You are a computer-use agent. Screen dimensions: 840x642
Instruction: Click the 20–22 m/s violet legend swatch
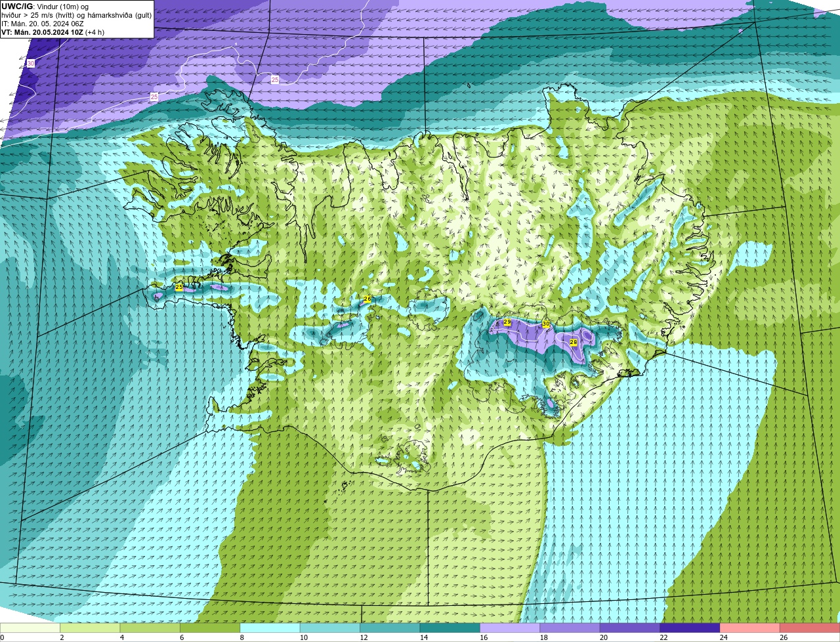[x=630, y=628]
